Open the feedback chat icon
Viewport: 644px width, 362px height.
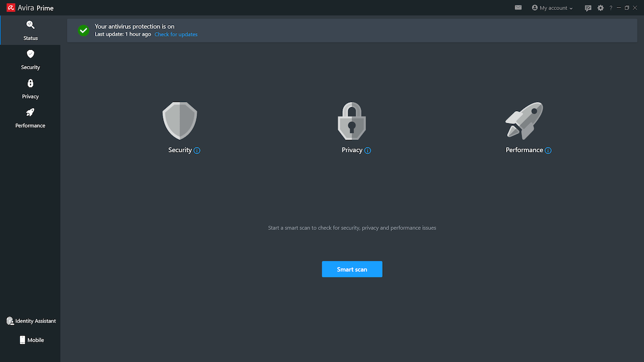[588, 8]
